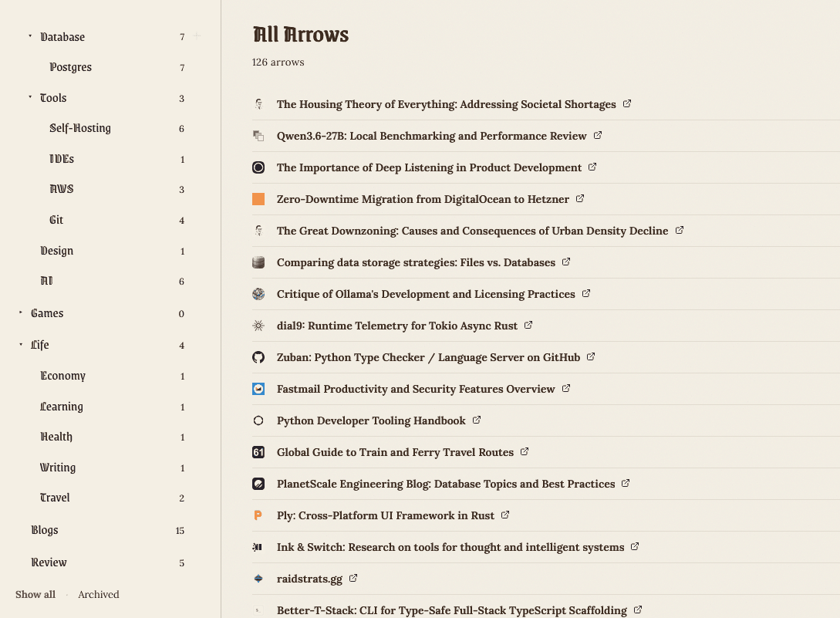Viewport: 840px width, 618px height.
Task: Click the Show all link
Action: click(35, 594)
